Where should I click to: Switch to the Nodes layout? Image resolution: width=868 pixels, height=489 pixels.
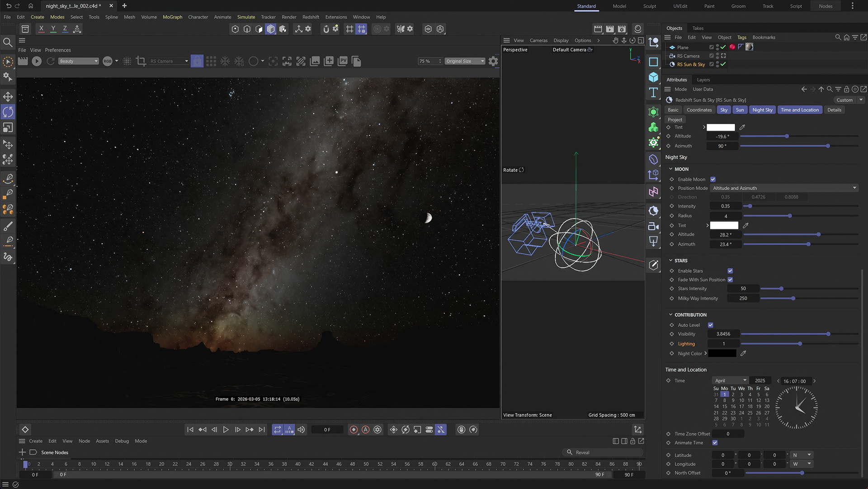(826, 6)
